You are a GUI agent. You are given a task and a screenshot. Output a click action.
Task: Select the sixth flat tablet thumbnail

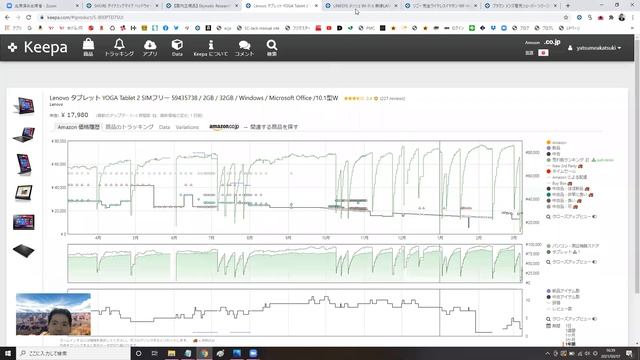click(x=24, y=251)
